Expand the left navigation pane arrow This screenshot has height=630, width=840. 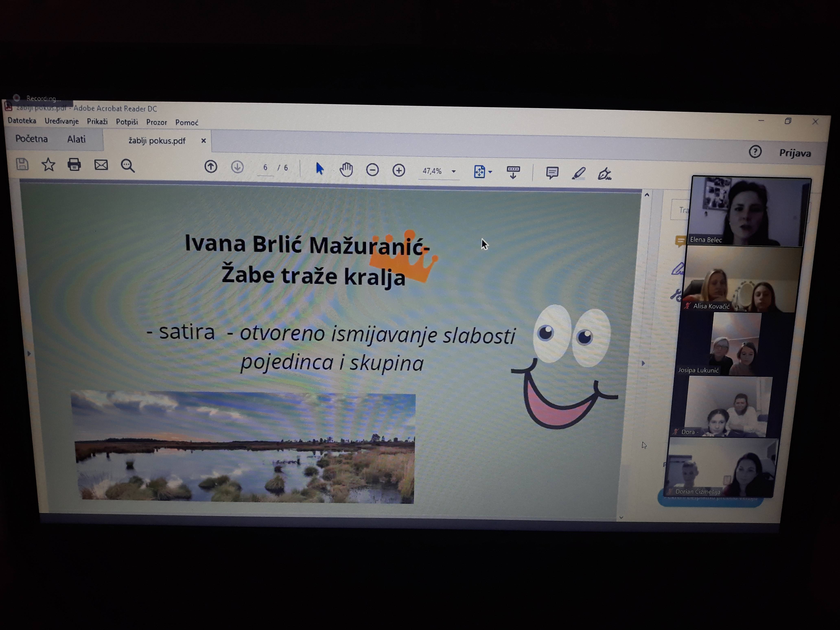(29, 353)
